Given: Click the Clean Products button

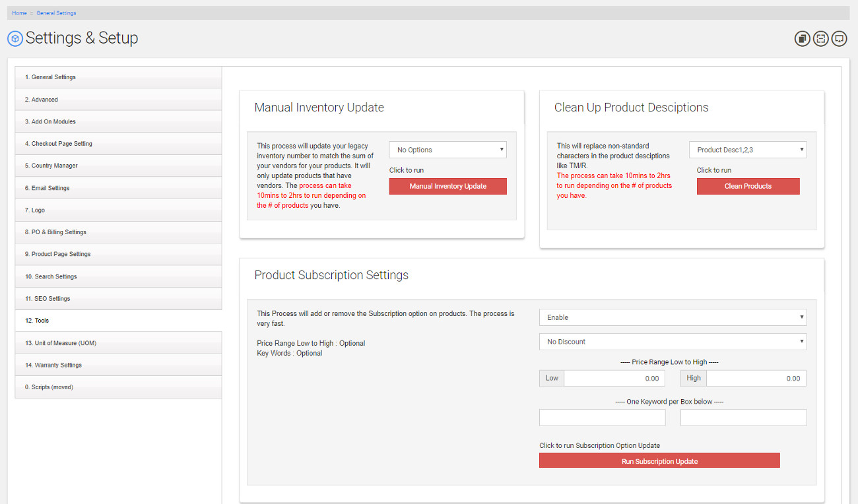Looking at the screenshot, I should [748, 187].
